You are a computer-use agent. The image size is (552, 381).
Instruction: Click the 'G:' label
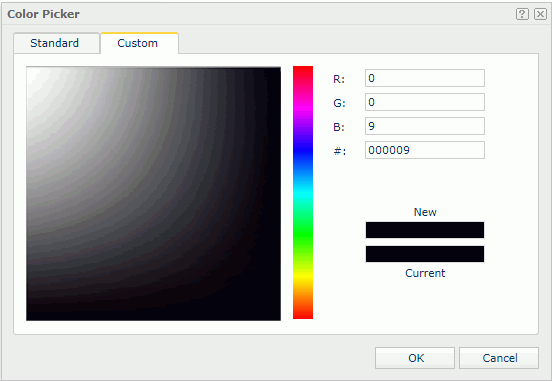coord(339,103)
